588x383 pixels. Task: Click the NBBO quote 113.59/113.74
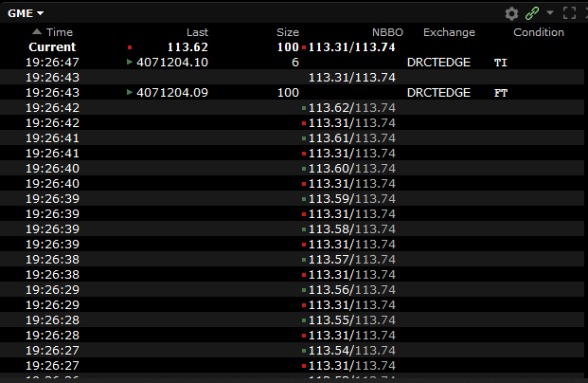tap(351, 199)
